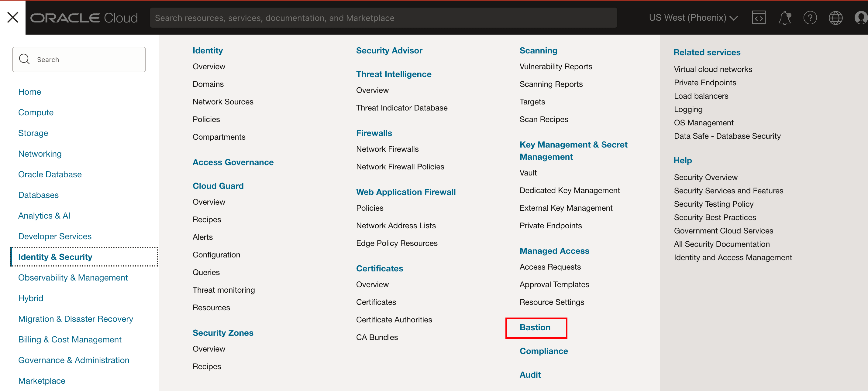The image size is (868, 391).
Task: Open Marketplace category
Action: point(42,381)
